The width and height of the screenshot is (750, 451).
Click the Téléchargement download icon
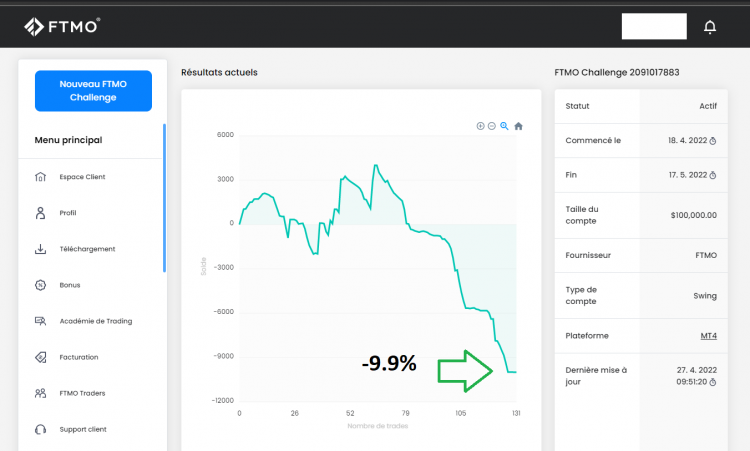point(41,249)
